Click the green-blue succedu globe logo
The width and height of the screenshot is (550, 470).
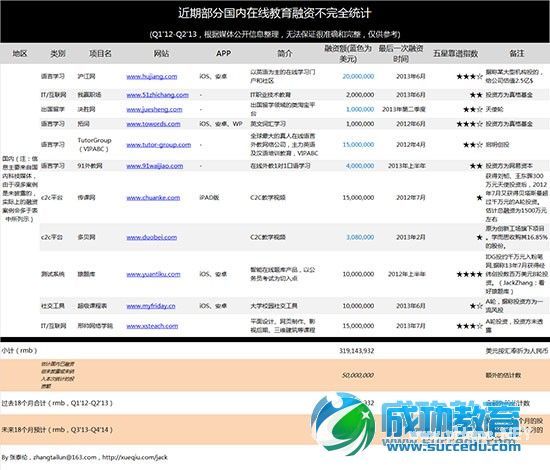342,423
